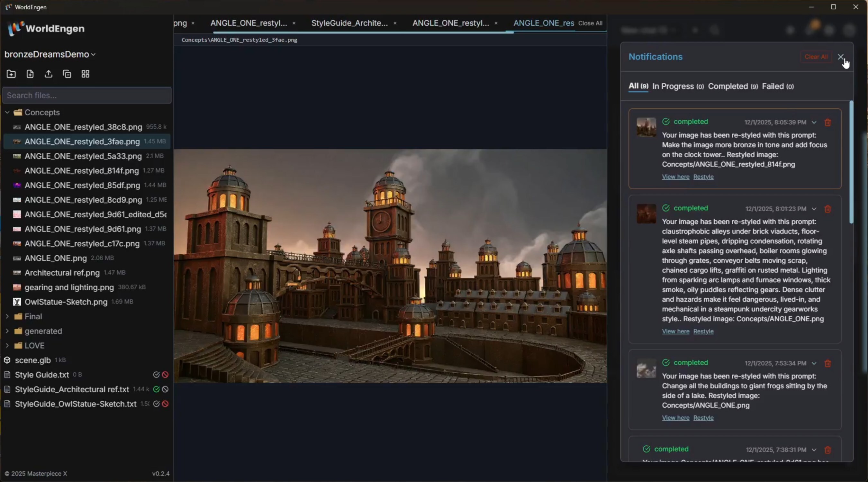Screen dimensions: 868x482
Task: Click the new file icon in sidebar
Action: click(30, 74)
